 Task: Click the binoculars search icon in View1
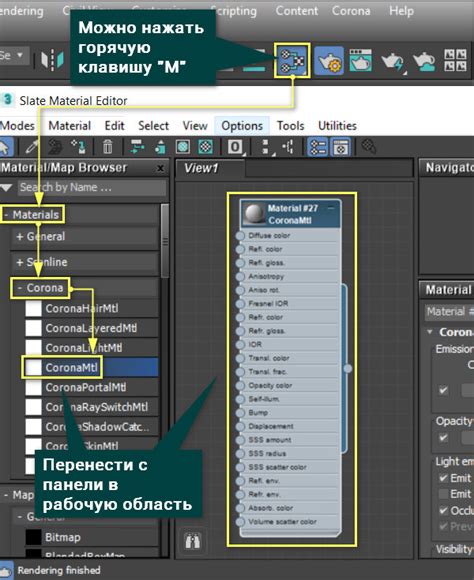coord(193,541)
